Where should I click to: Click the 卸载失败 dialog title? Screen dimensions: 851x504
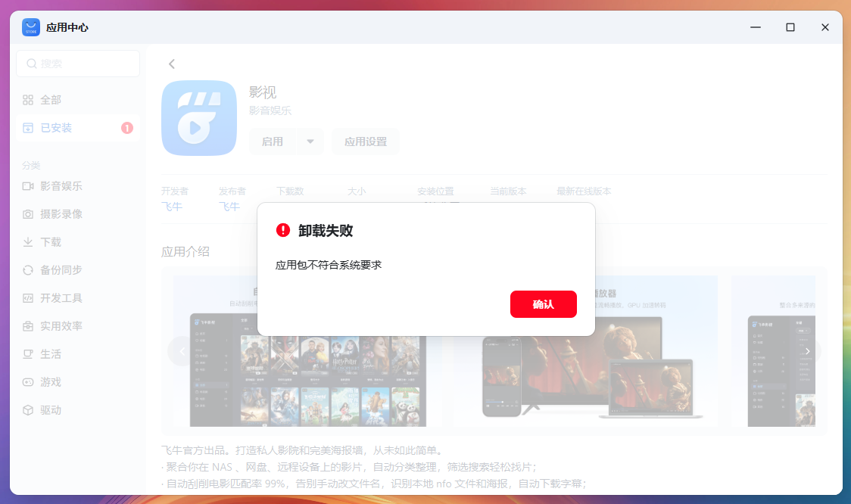[326, 231]
